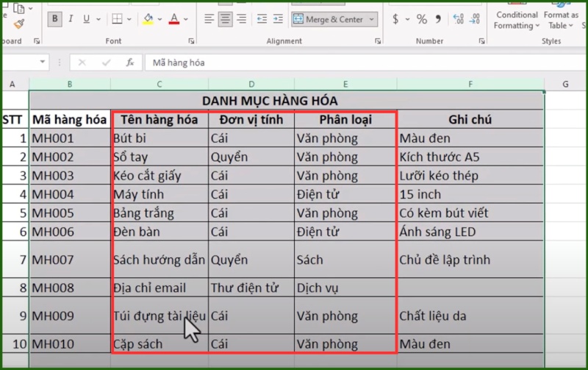The image size is (588, 370).
Task: Select Mã hàng hóa header cell
Action: tap(70, 119)
